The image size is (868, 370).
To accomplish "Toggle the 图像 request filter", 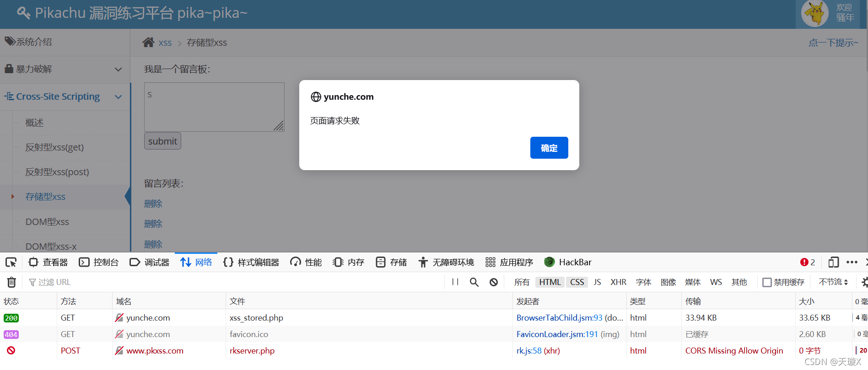I will pos(668,282).
